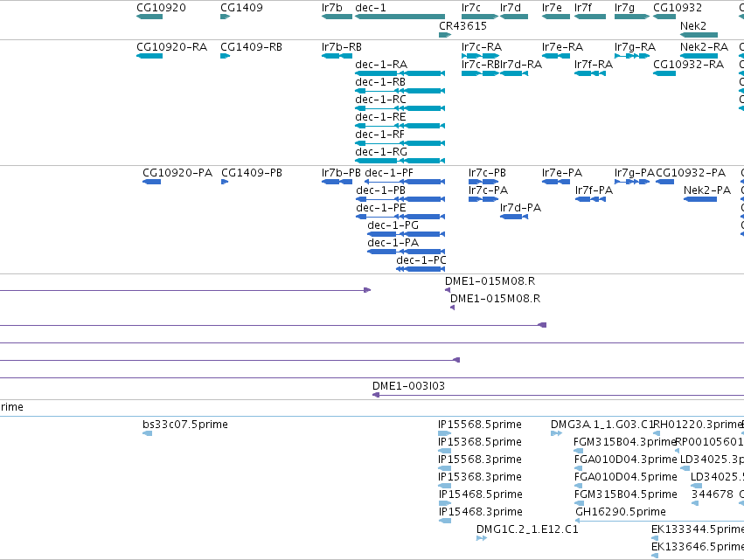Screen dimensions: 744x560
Task: Select the IP15468.3prime EST label
Action: point(480,512)
